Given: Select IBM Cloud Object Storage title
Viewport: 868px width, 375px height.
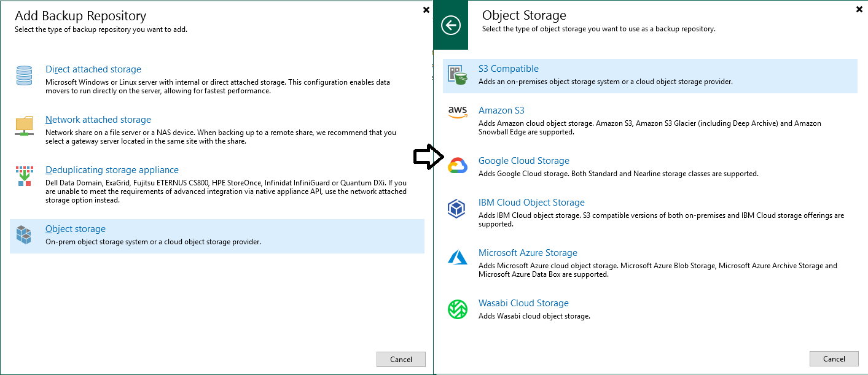Looking at the screenshot, I should coord(531,203).
